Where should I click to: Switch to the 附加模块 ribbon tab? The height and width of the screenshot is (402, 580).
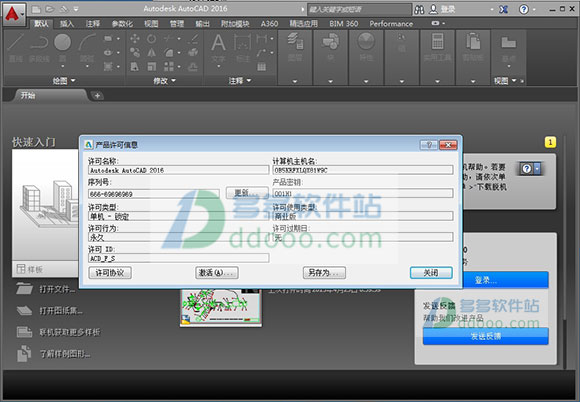coord(235,24)
